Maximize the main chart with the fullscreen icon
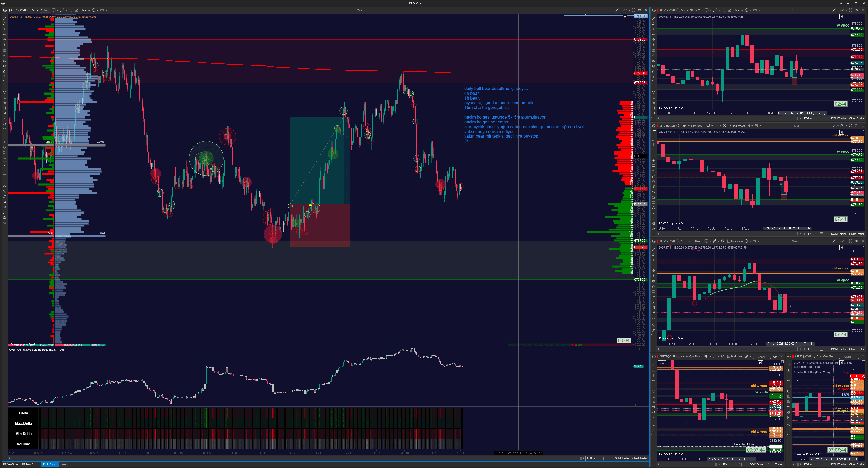The image size is (868, 468). click(x=633, y=10)
